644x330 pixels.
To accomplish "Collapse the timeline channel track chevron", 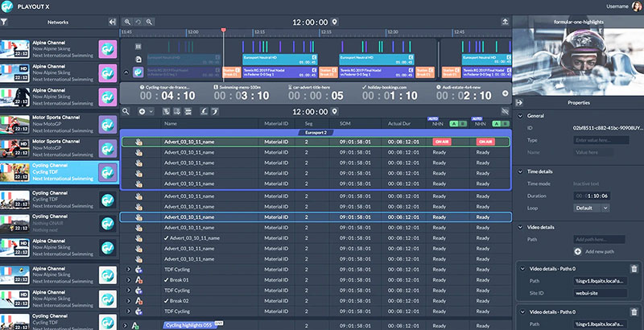I will [x=126, y=72].
